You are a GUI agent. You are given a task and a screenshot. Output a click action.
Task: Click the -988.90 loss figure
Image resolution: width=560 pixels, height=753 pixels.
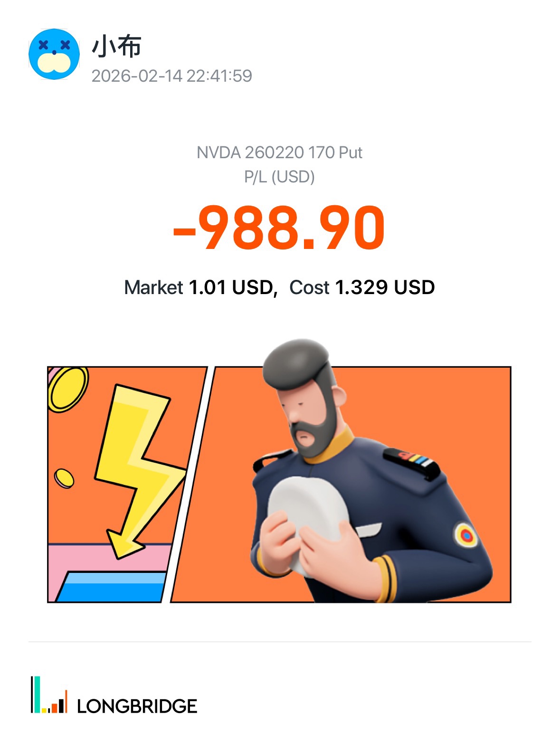click(279, 228)
